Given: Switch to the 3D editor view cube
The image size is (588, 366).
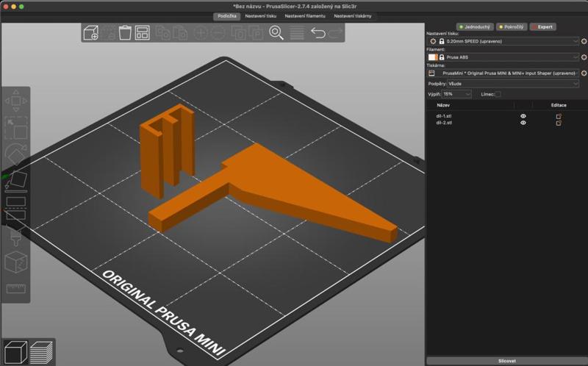Looking at the screenshot, I should (x=15, y=351).
